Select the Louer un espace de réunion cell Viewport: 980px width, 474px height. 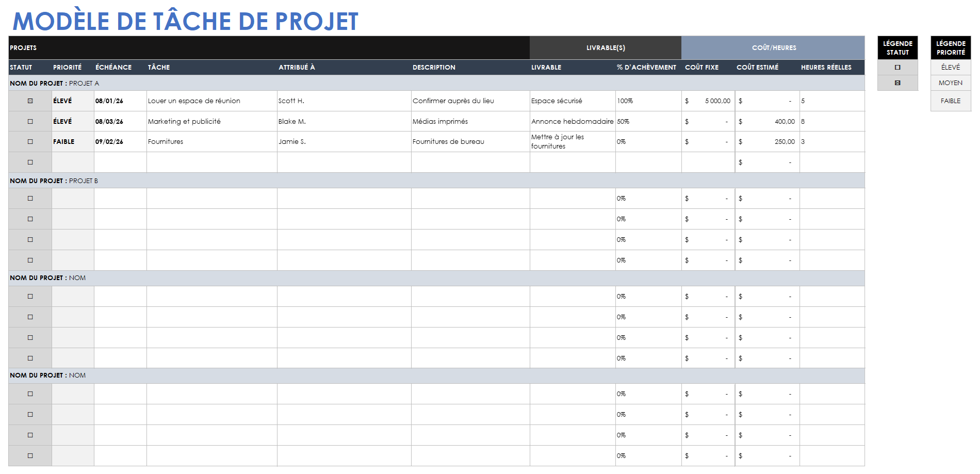[212, 101]
